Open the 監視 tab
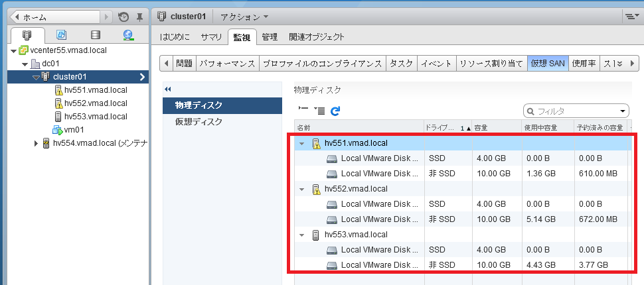 242,37
